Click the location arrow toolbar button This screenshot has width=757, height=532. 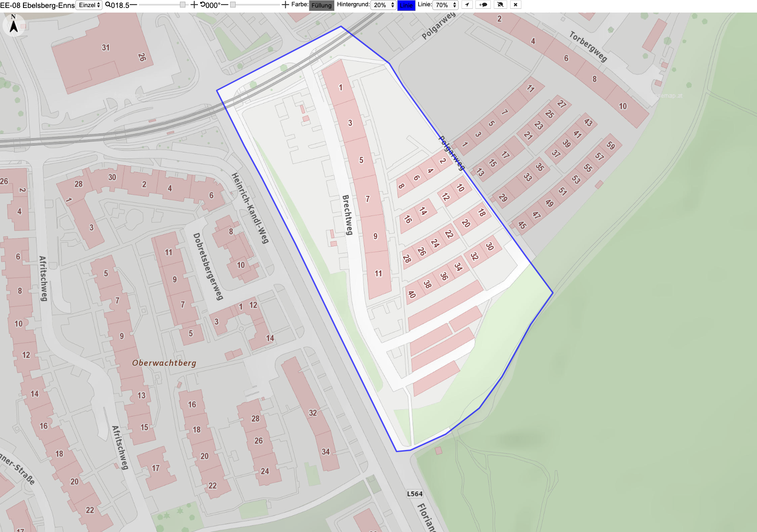click(467, 5)
